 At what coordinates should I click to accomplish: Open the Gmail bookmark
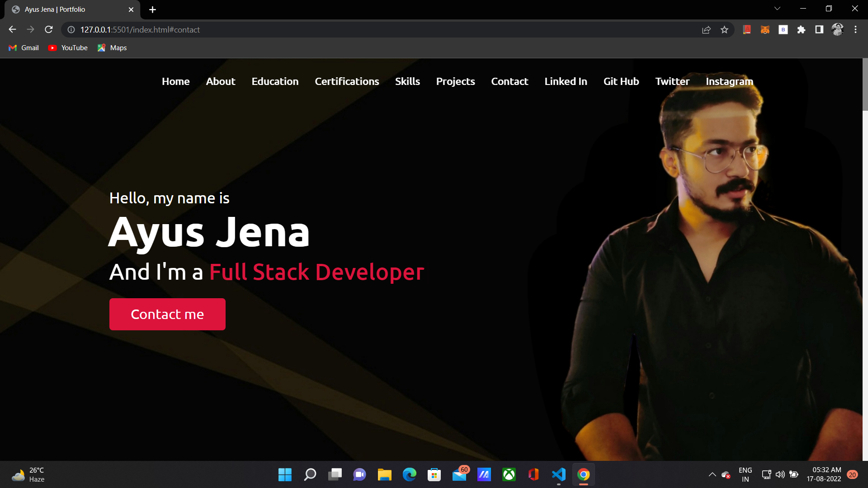[x=24, y=48]
